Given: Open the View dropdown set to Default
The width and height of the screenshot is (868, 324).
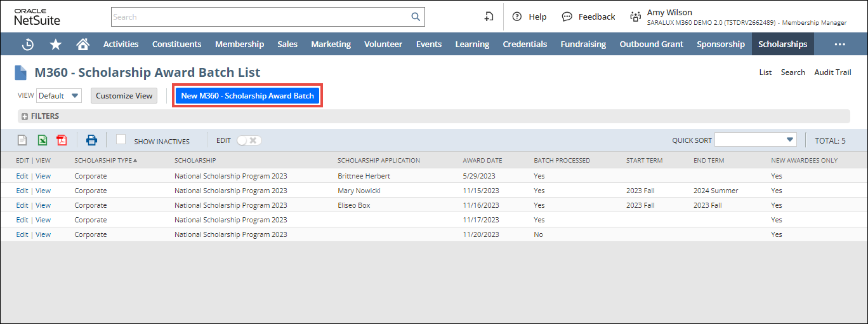Looking at the screenshot, I should (x=59, y=96).
